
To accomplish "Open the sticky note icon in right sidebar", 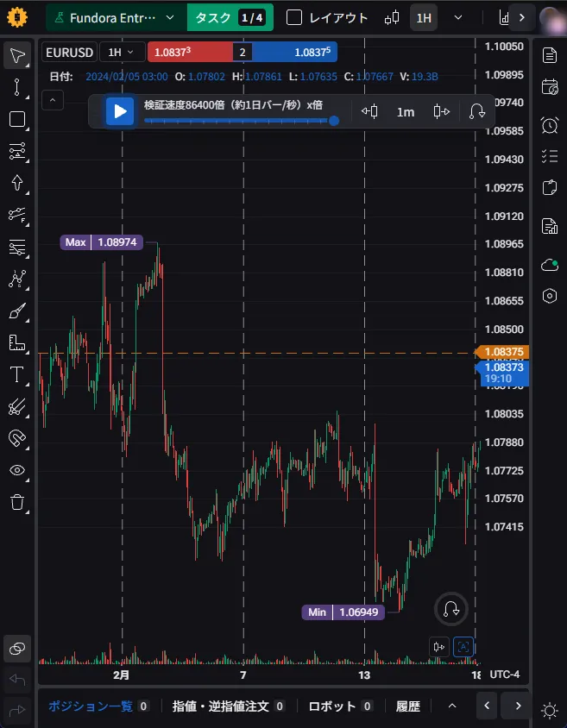I will [550, 187].
